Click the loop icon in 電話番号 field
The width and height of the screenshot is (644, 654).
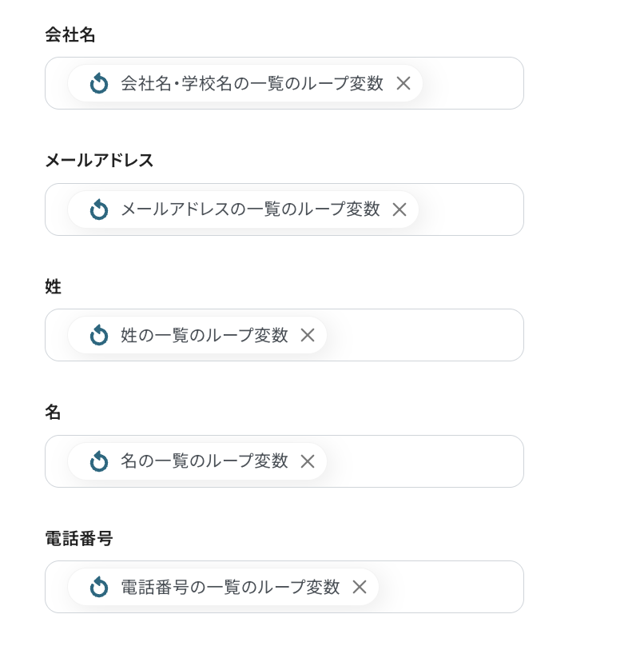[x=99, y=587]
